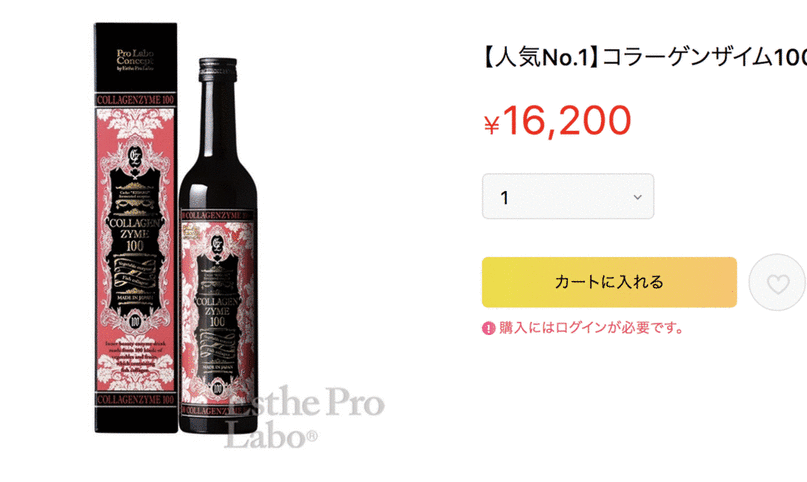Click the product box package image
This screenshot has width=807, height=482.
pyautogui.click(x=136, y=227)
